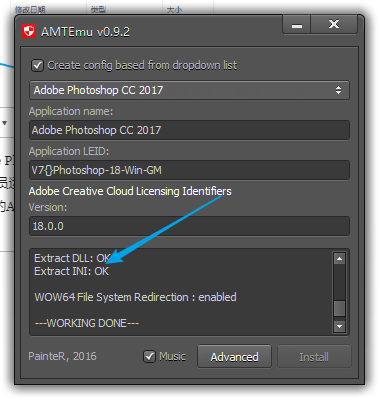Minimize the AMTEmu window

click(297, 25)
